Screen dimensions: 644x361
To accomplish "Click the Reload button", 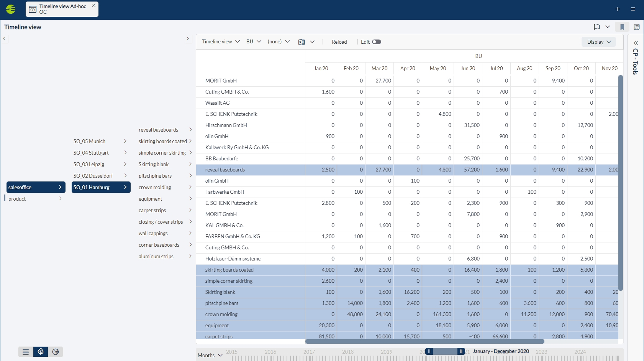I will click(x=339, y=42).
